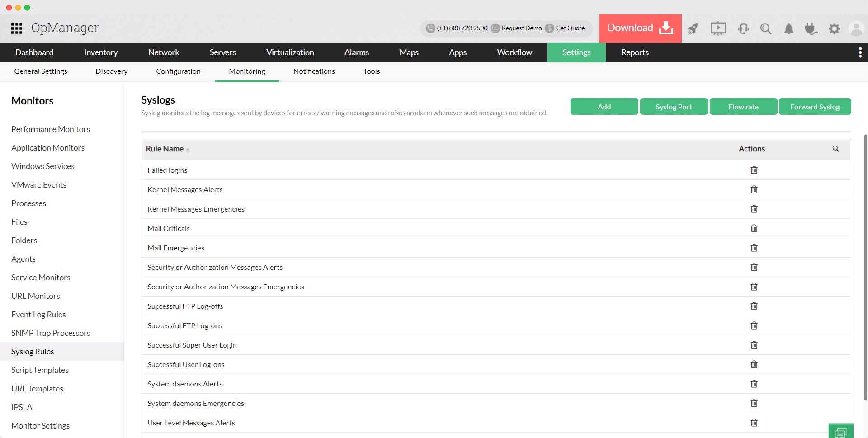View notifications via the bell icon
This screenshot has height=438, width=868.
tap(789, 28)
